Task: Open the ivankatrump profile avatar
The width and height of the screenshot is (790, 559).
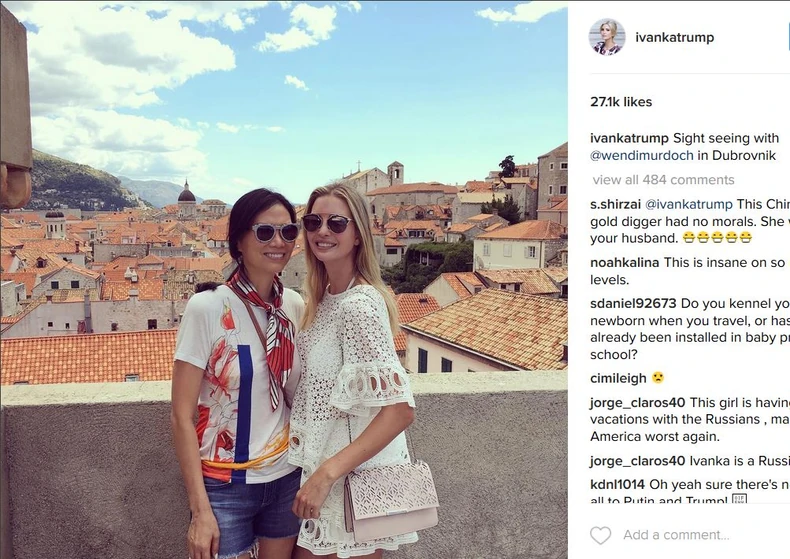Action: pyautogui.click(x=607, y=37)
